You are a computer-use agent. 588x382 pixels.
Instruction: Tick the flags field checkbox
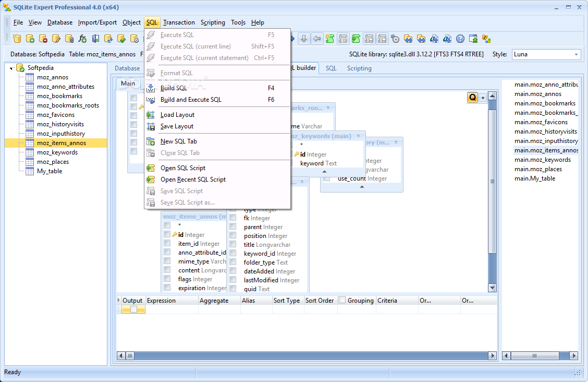point(167,279)
